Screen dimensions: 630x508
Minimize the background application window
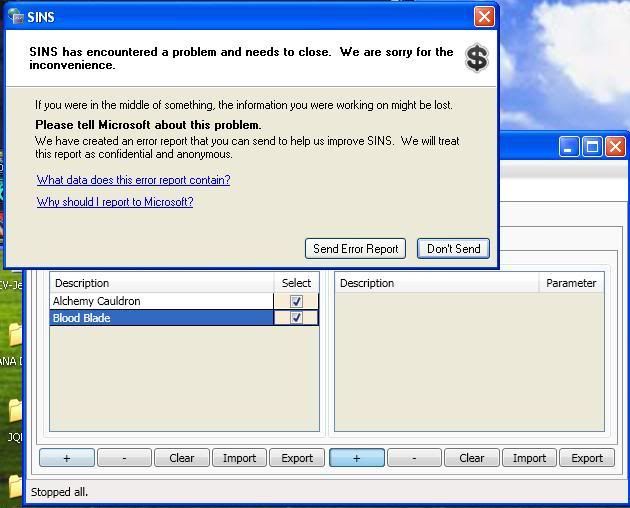coord(569,147)
